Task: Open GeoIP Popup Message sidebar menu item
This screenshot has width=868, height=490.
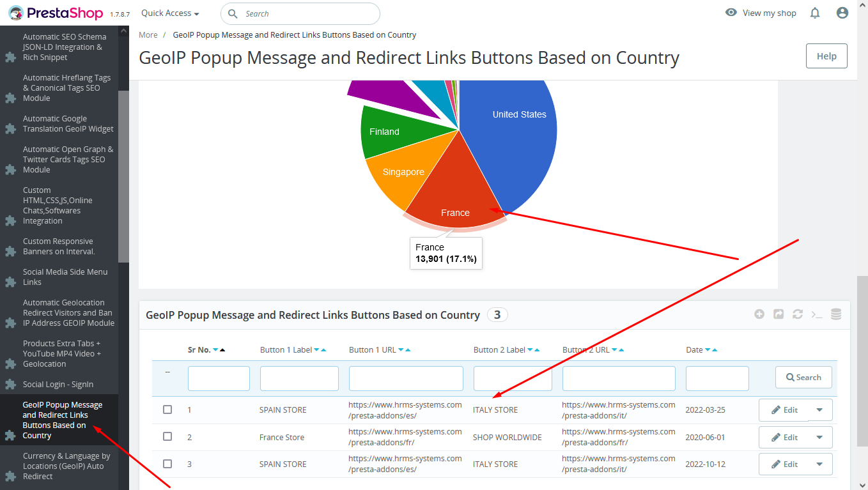Action: (x=59, y=420)
